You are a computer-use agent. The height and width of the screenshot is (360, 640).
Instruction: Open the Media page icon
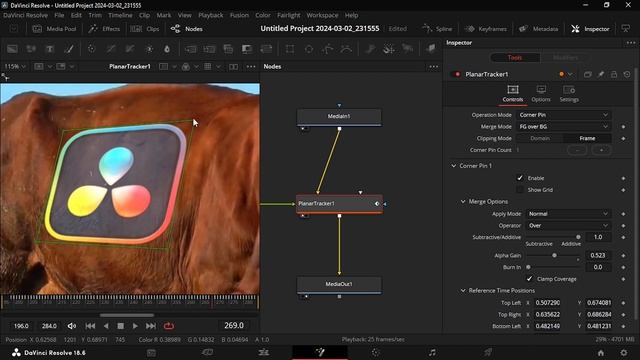(x=151, y=352)
